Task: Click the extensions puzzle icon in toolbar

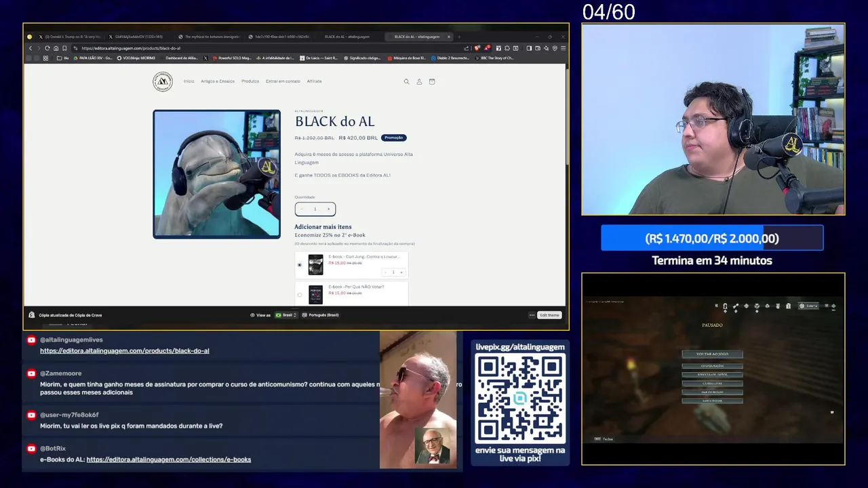Action: coord(507,48)
